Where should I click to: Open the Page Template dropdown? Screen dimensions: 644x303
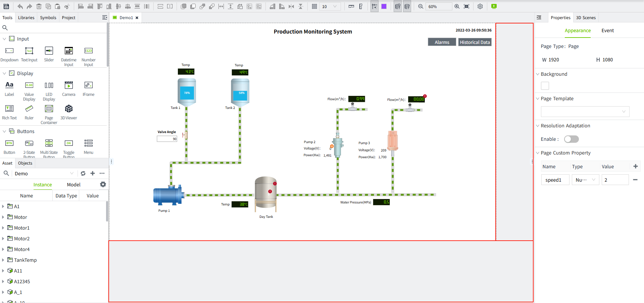tap(585, 112)
